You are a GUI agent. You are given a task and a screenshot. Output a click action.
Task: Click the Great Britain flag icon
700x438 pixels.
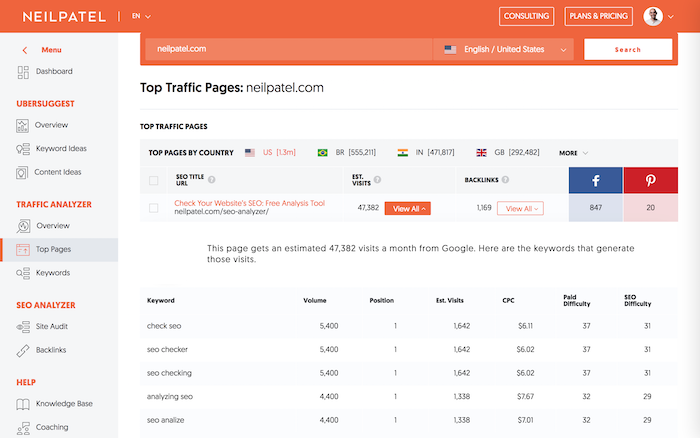point(481,153)
